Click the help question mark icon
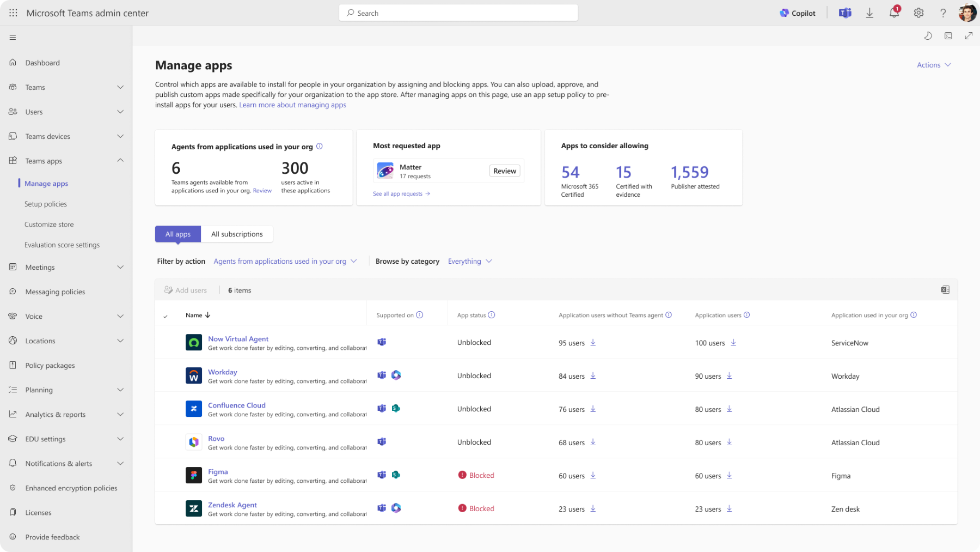 (x=944, y=13)
